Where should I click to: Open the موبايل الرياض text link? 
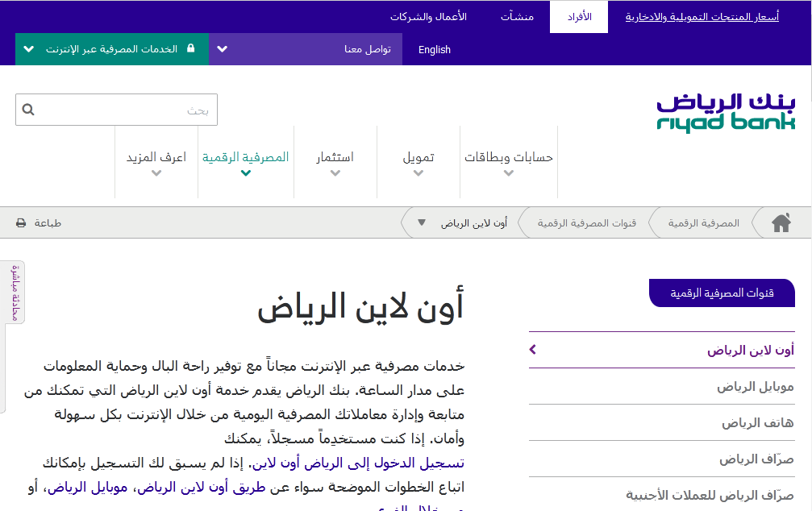88,487
